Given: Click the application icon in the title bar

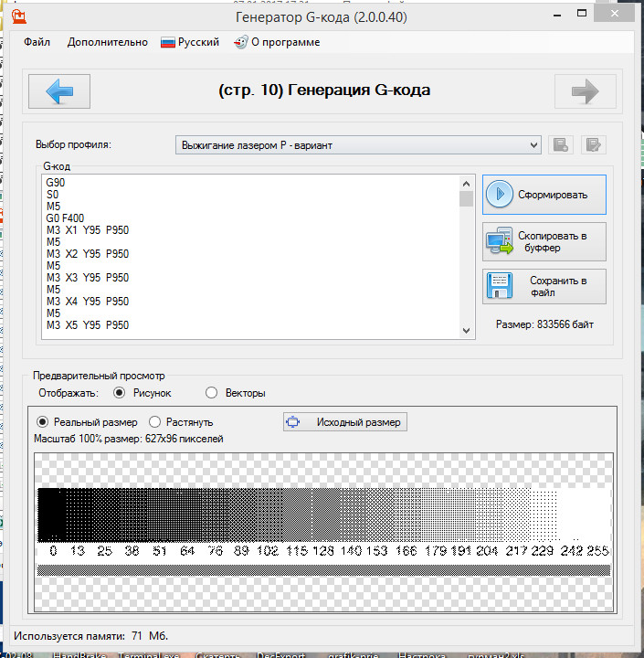Looking at the screenshot, I should (x=19, y=16).
